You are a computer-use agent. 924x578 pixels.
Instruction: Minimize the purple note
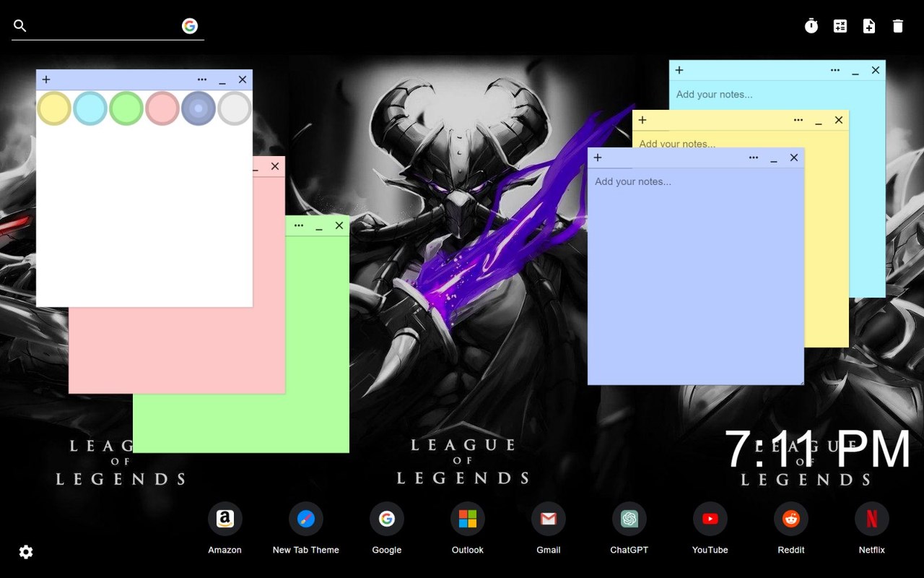774,158
